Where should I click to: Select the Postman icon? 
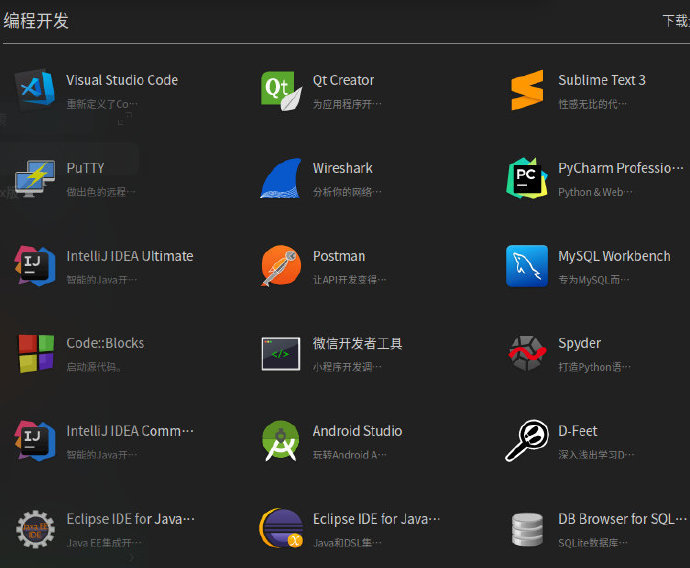coord(281,266)
